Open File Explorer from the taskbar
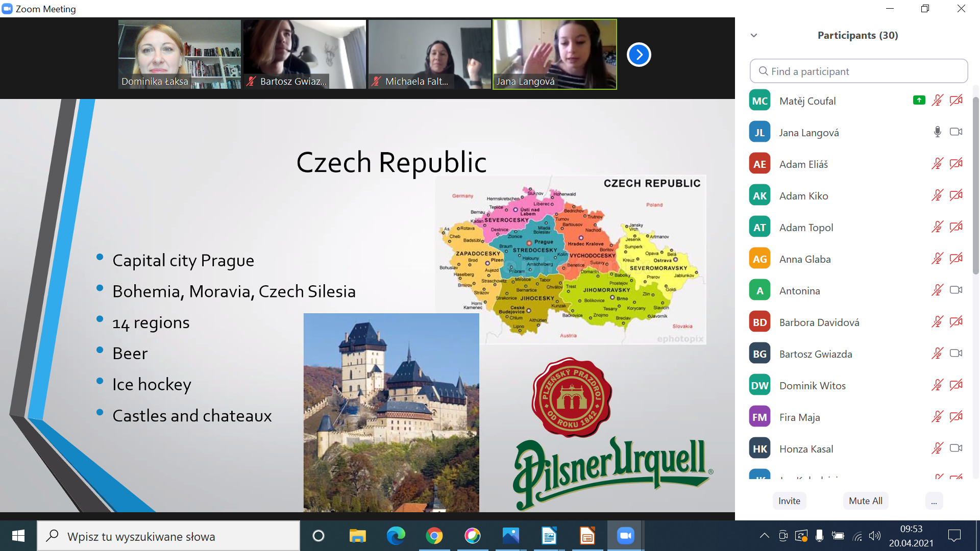980x551 pixels. (357, 536)
